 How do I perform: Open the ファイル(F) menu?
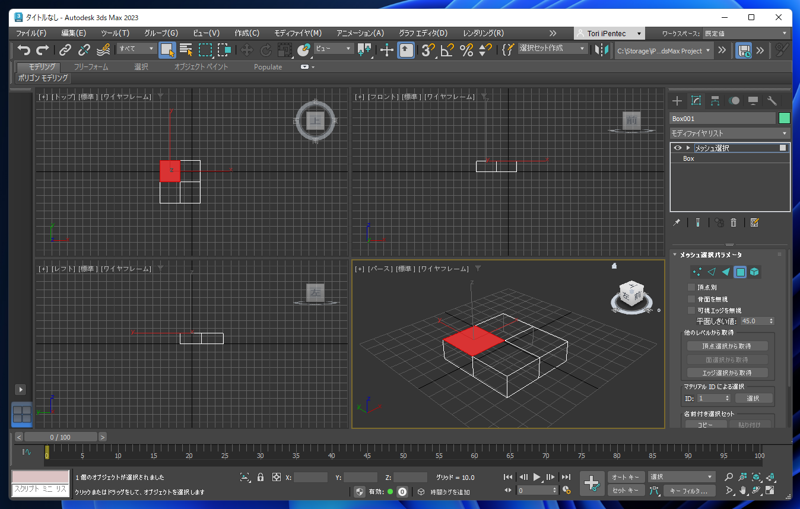[31, 33]
